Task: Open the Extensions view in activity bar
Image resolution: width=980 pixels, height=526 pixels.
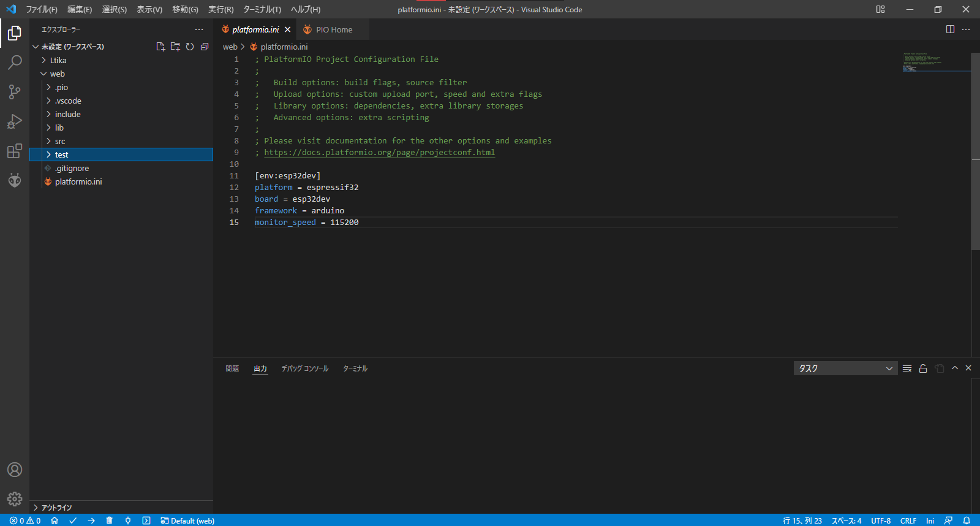Action: pyautogui.click(x=15, y=151)
